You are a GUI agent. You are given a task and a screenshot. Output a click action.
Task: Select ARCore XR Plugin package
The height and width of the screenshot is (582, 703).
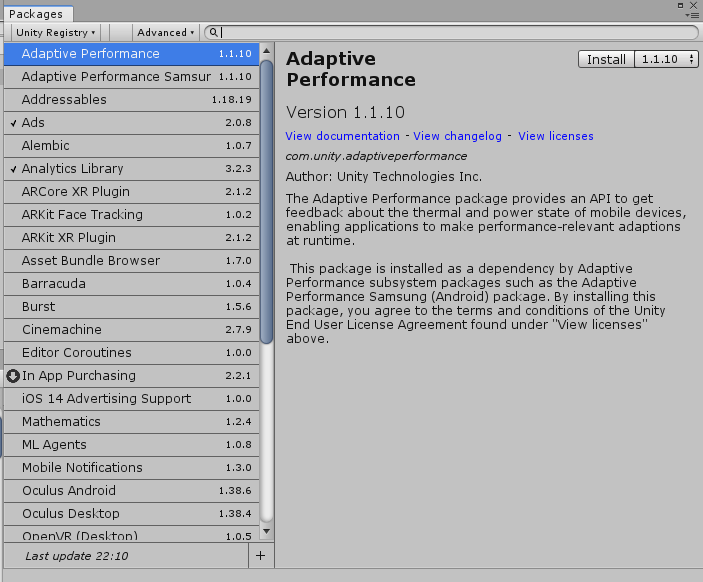tap(131, 192)
